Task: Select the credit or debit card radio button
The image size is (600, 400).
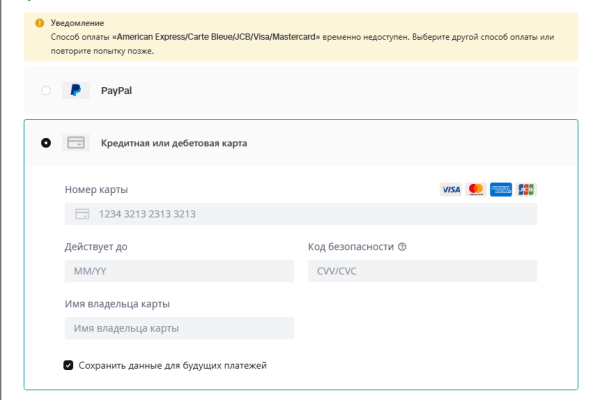Action: (46, 143)
